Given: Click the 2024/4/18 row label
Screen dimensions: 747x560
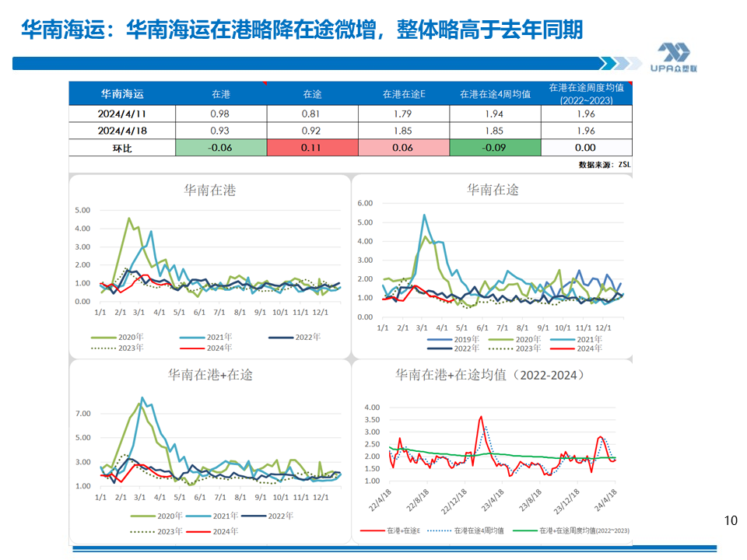Looking at the screenshot, I should (122, 131).
